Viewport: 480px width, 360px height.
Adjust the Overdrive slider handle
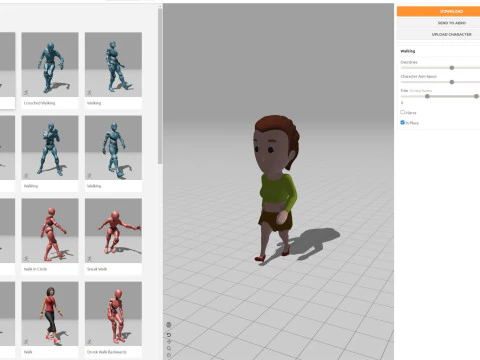[x=452, y=68]
